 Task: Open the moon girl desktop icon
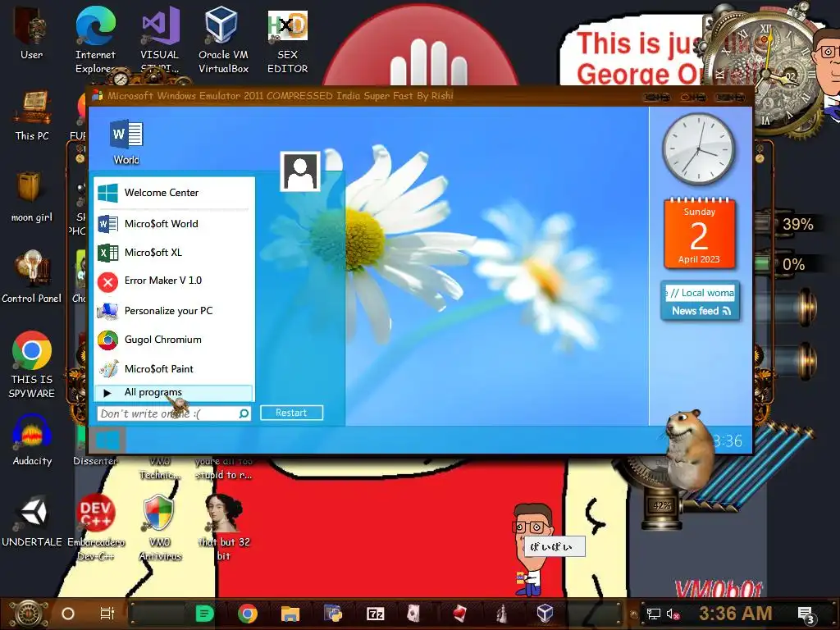pyautogui.click(x=32, y=197)
